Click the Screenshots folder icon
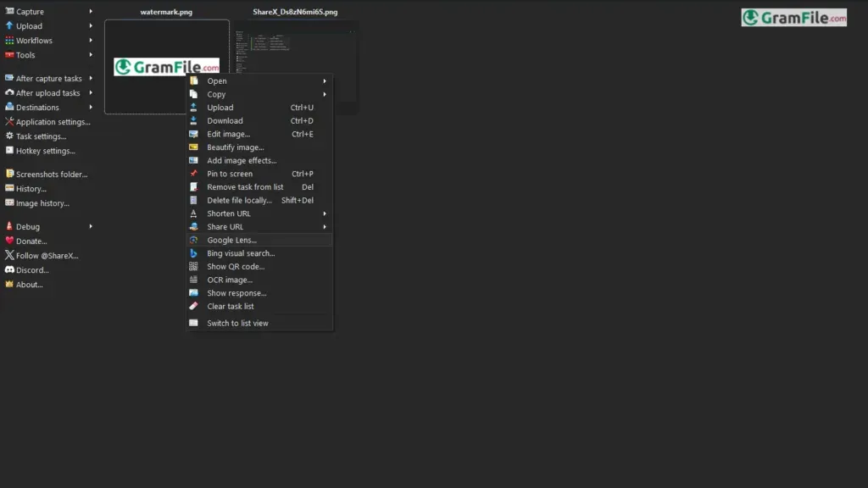The image size is (868, 488). click(9, 174)
